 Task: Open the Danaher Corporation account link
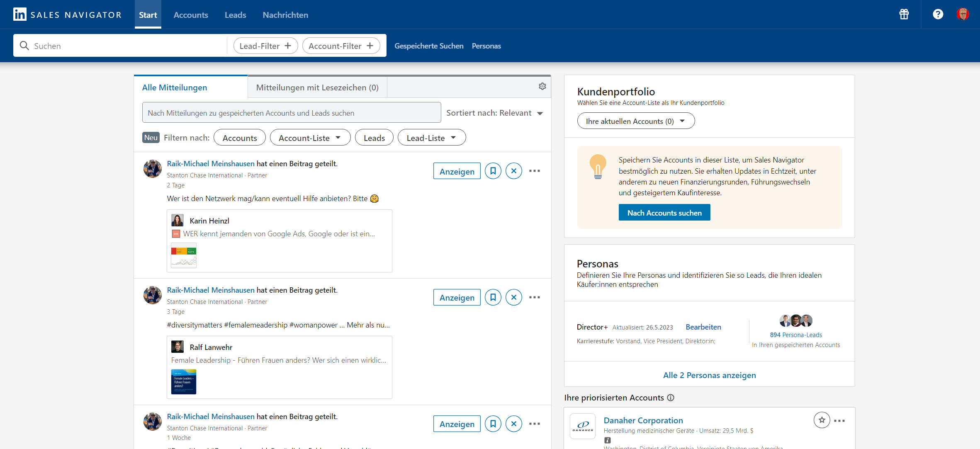[x=643, y=420]
